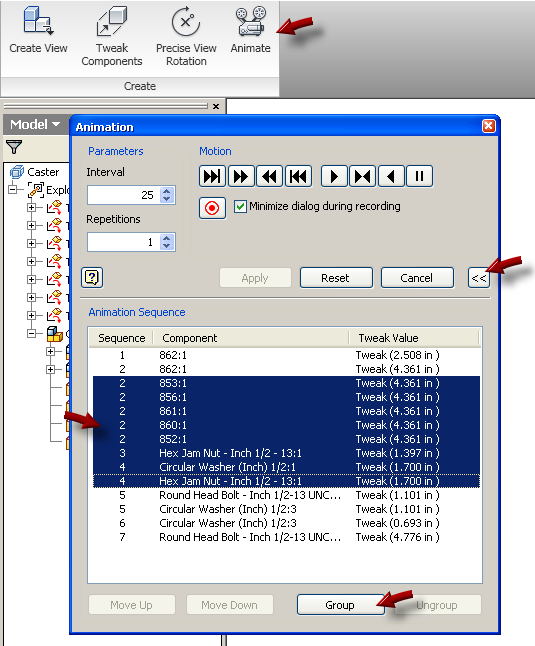Select the Tweak Components tool
535x646 pixels.
pyautogui.click(x=112, y=37)
